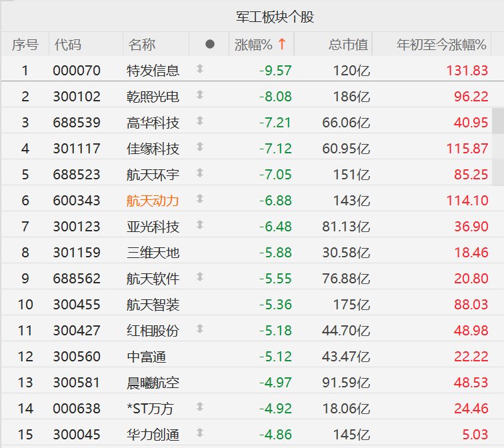Sort by 代码 column header
Image resolution: width=504 pixels, height=448 pixels.
point(67,45)
